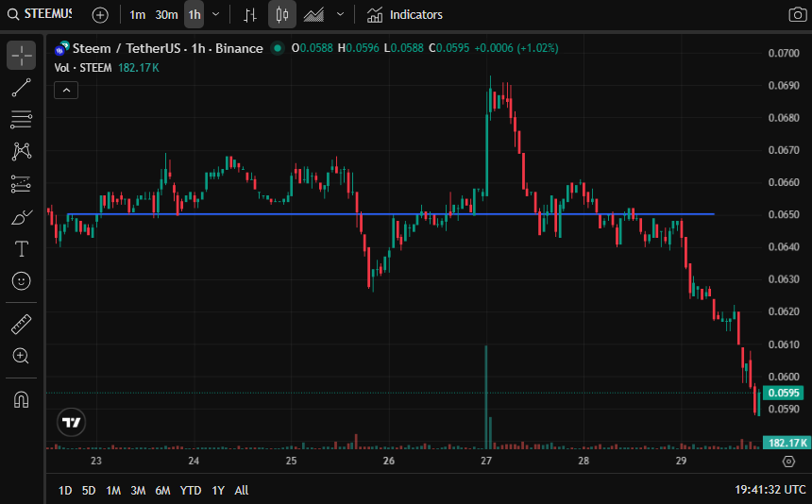812x504 pixels.
Task: Choose the Candles chart style
Action: pos(282,15)
